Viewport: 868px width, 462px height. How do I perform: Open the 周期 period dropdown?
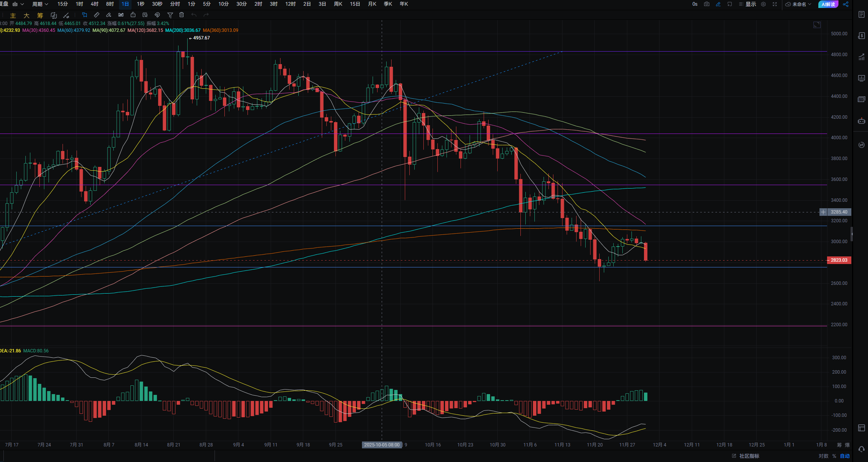pyautogui.click(x=40, y=4)
